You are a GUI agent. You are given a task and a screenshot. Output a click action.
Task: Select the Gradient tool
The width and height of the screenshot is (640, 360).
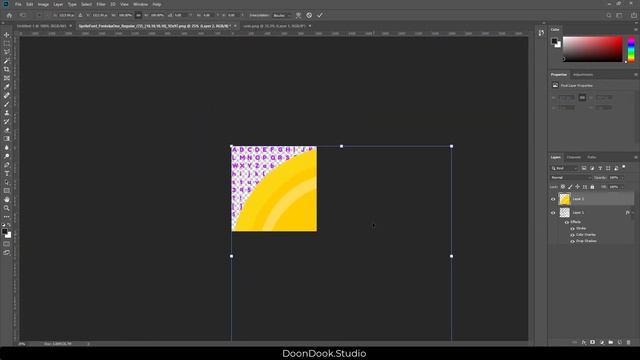(x=7, y=139)
